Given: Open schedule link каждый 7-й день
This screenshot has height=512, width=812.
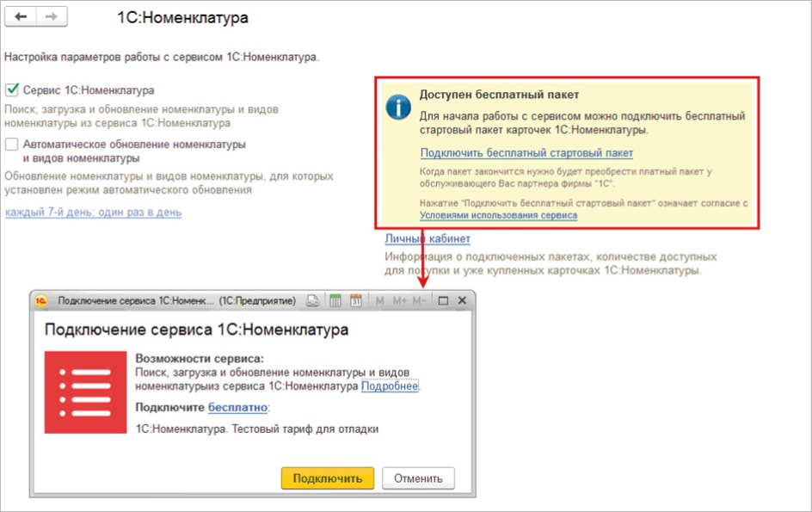Looking at the screenshot, I should coord(93,212).
